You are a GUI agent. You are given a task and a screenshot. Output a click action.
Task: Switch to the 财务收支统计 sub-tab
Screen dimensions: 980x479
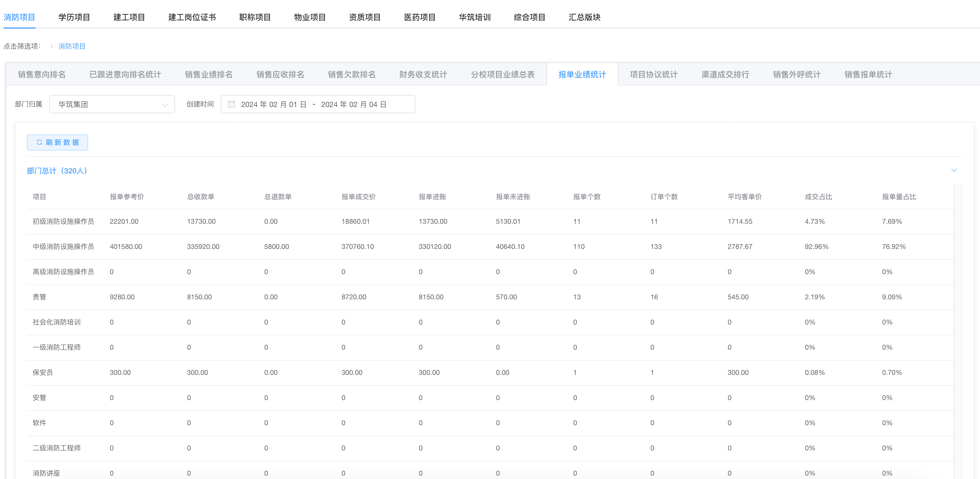(x=423, y=74)
